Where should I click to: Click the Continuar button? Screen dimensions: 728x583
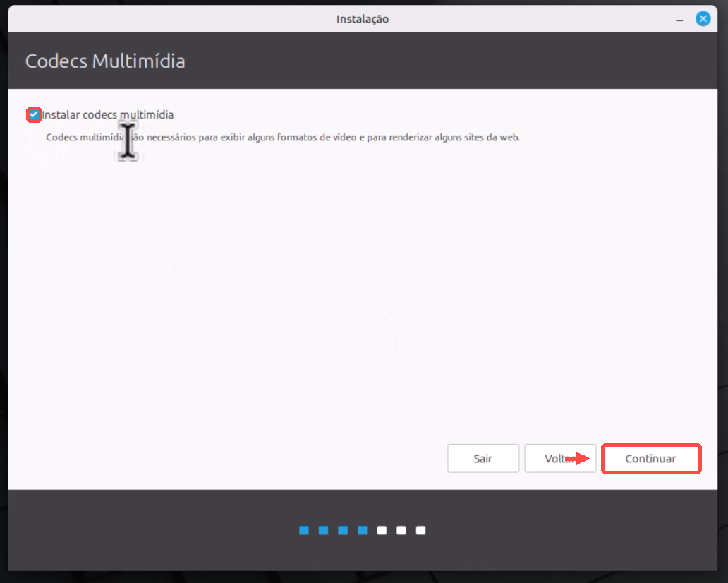click(x=651, y=459)
